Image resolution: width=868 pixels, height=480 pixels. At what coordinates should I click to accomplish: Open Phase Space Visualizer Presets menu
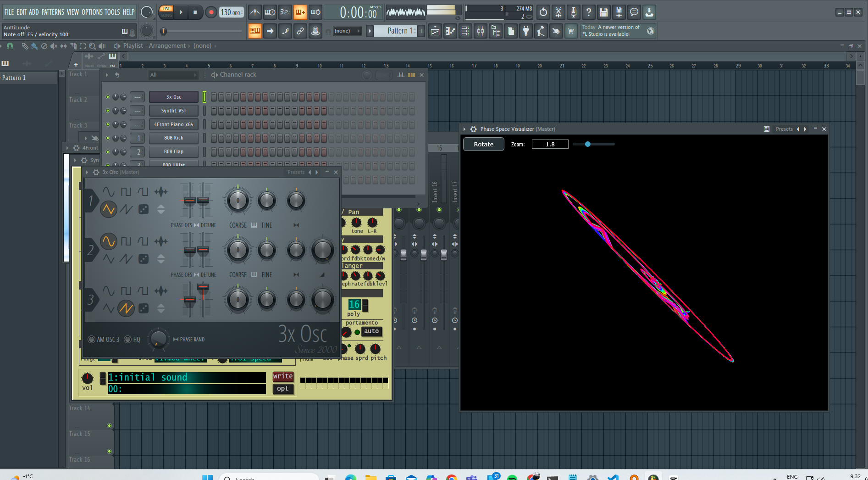tap(784, 129)
